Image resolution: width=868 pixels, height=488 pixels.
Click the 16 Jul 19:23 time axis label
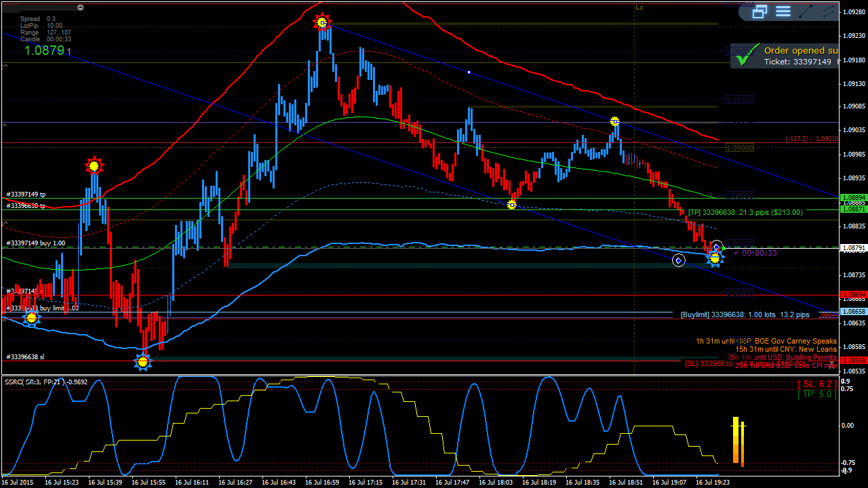pos(713,483)
